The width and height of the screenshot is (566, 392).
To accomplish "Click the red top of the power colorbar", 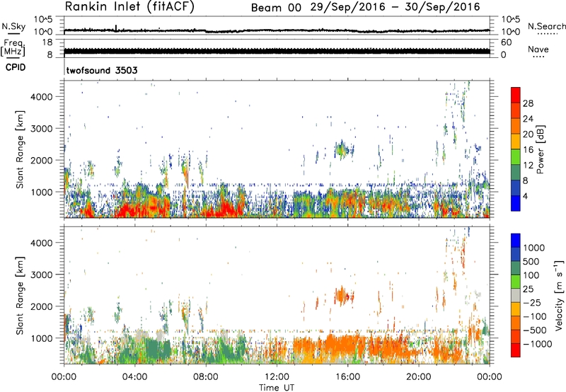I will click(x=516, y=95).
